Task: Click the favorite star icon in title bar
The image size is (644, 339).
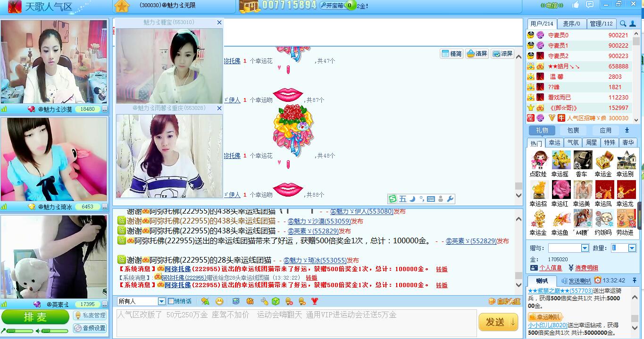Action: coord(122,6)
